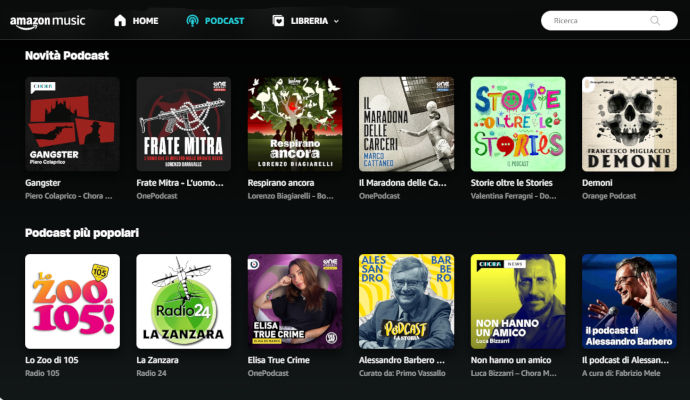Click the Novità Podcast section heading
Screen dimensions: 690x400
(67, 55)
